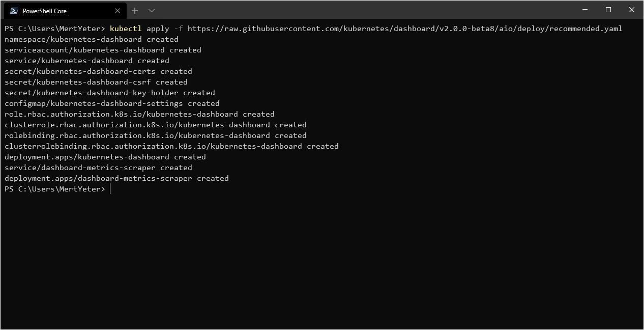Viewport: 644px width, 330px height.
Task: Click the deployment.apps/kubernetes-dashboard created line
Action: (x=105, y=157)
